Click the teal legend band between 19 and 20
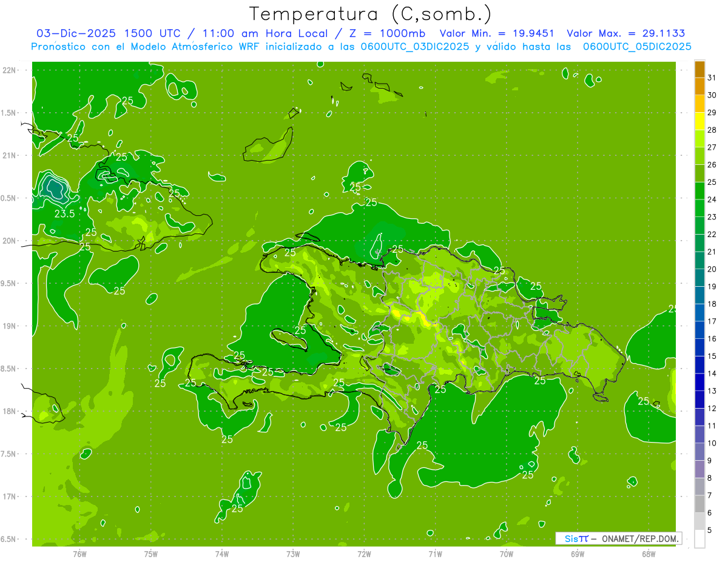Viewport: 728px width, 562px height. [699, 278]
